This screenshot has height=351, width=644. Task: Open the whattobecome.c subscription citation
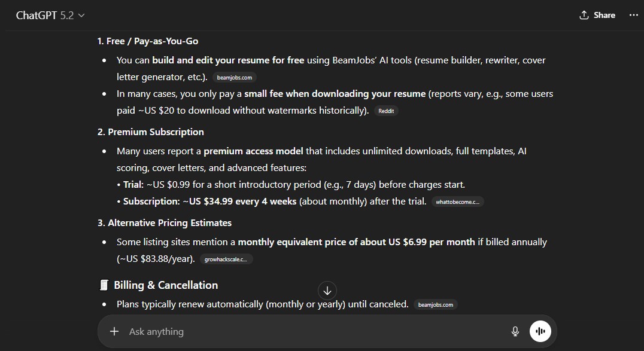click(x=457, y=202)
